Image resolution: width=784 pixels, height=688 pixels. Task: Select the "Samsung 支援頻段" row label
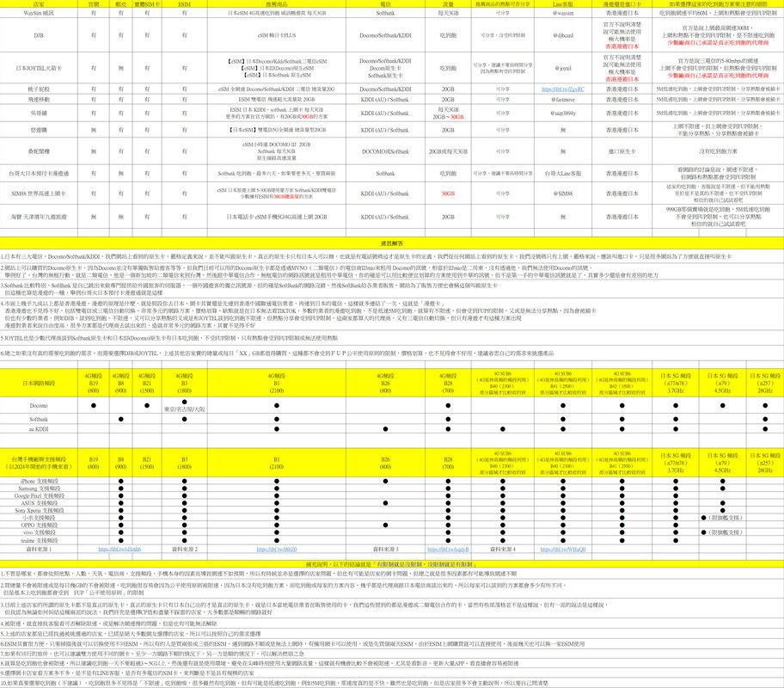(39, 488)
